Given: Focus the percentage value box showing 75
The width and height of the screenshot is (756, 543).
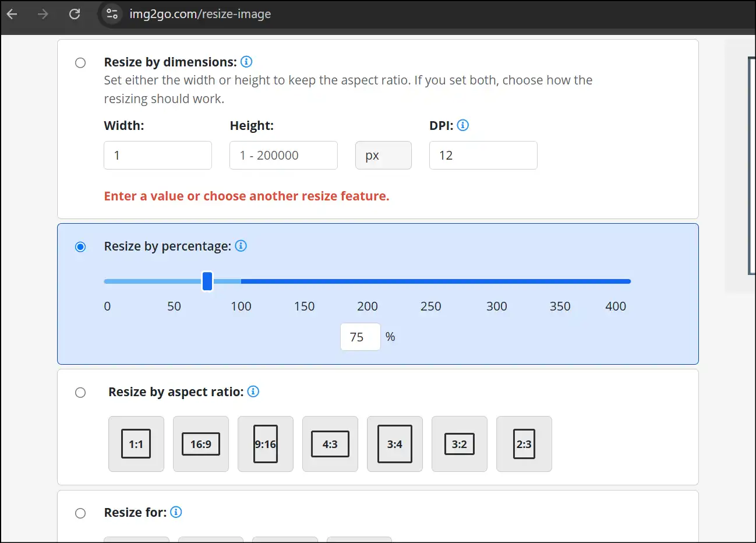Looking at the screenshot, I should tap(361, 337).
